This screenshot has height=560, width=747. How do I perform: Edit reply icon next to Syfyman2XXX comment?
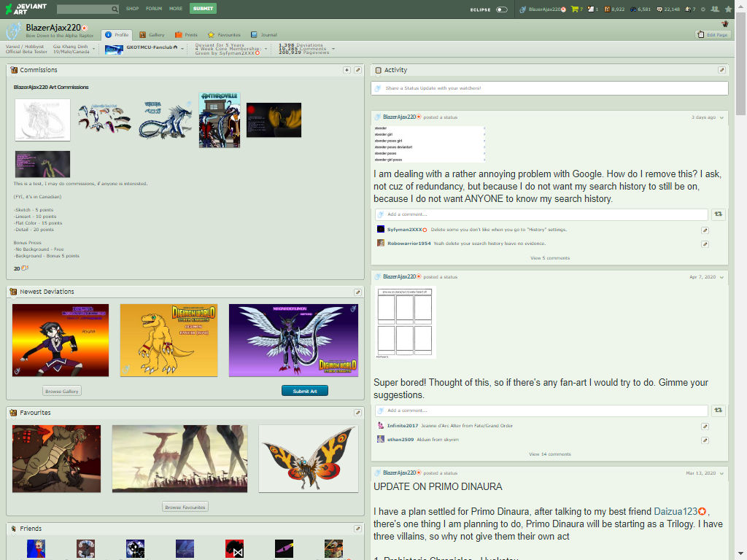(705, 230)
